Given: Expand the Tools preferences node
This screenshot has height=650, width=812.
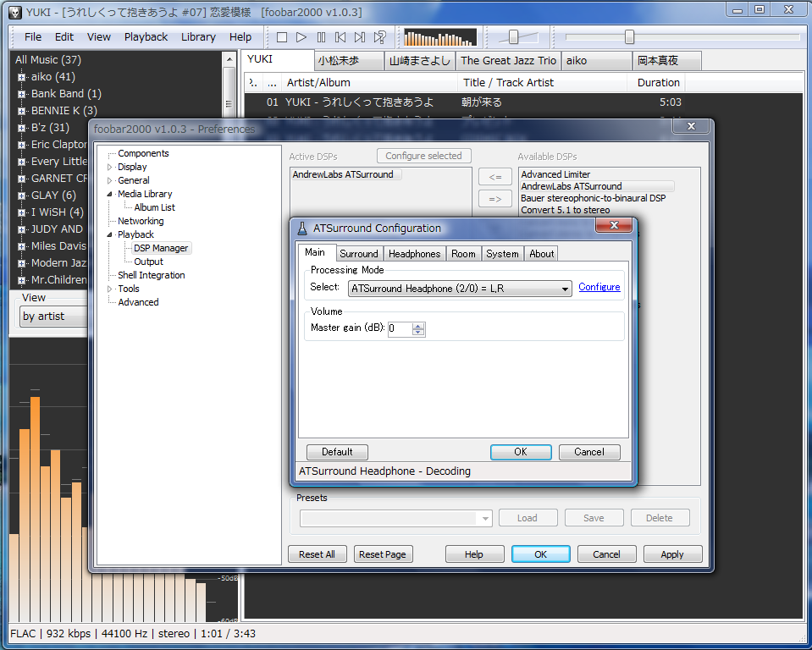Looking at the screenshot, I should coord(110,289).
